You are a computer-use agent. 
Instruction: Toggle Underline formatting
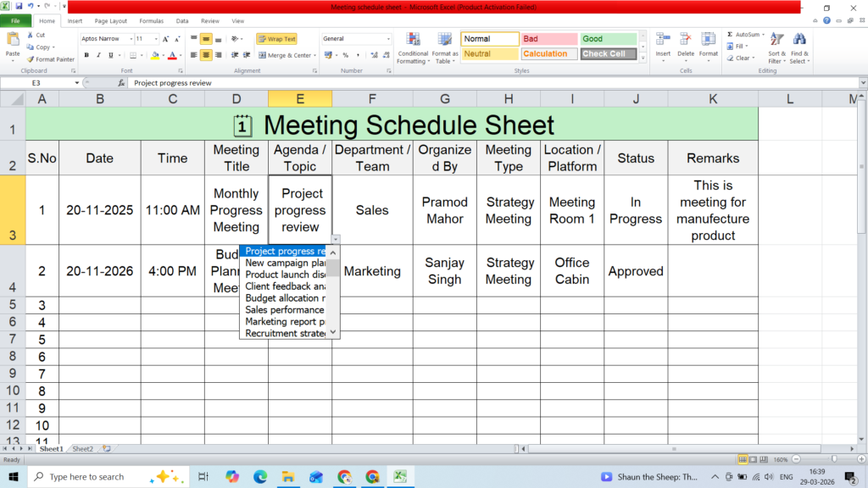coord(111,55)
